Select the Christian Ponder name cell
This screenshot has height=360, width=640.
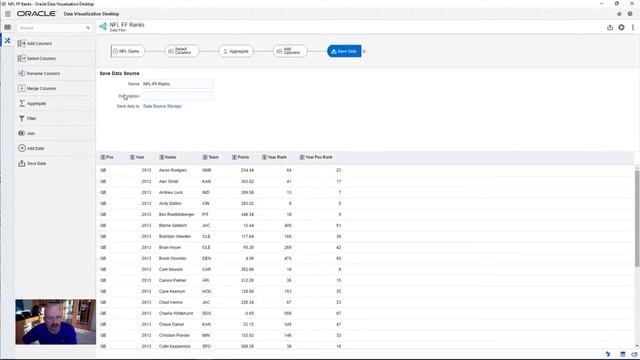[x=174, y=336]
